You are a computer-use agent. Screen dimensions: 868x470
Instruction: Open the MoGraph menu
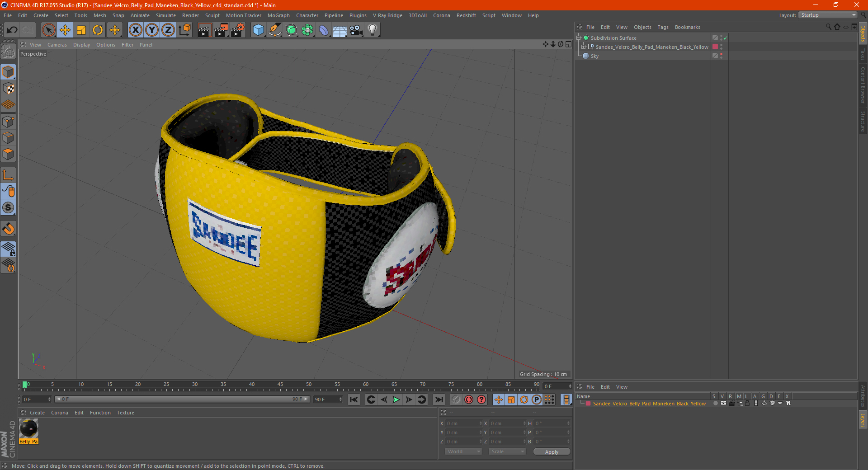(x=278, y=15)
